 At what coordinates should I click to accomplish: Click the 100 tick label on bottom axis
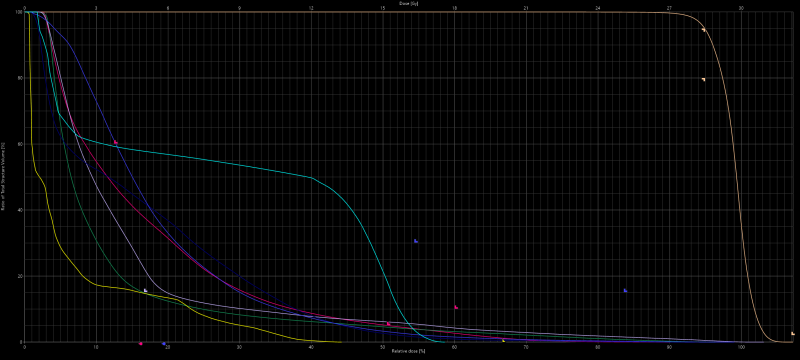point(741,347)
